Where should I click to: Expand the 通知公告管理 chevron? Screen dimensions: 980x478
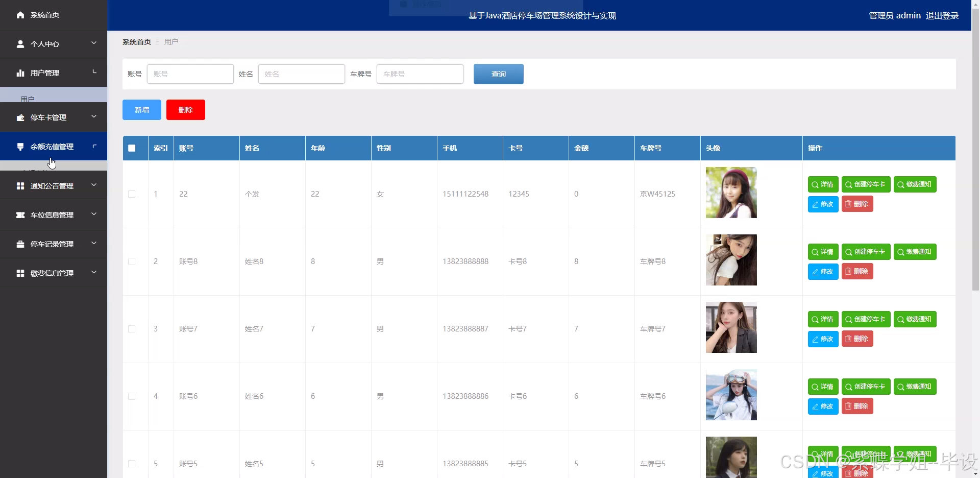point(94,185)
